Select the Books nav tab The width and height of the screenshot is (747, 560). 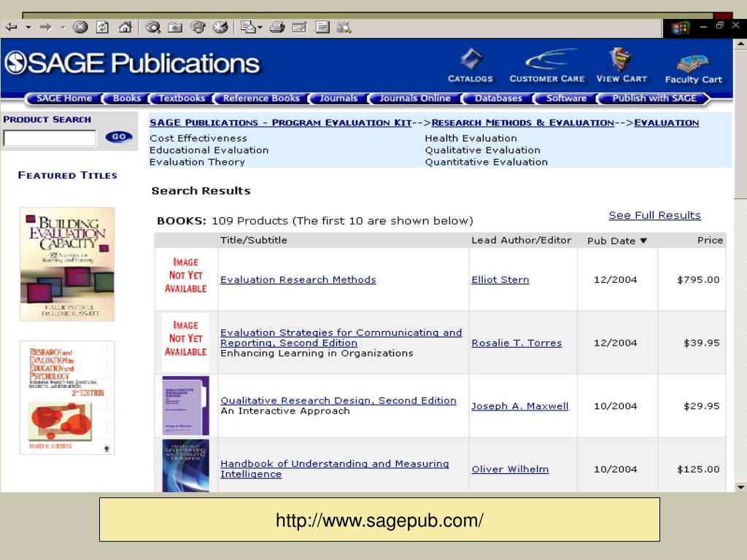pos(127,98)
